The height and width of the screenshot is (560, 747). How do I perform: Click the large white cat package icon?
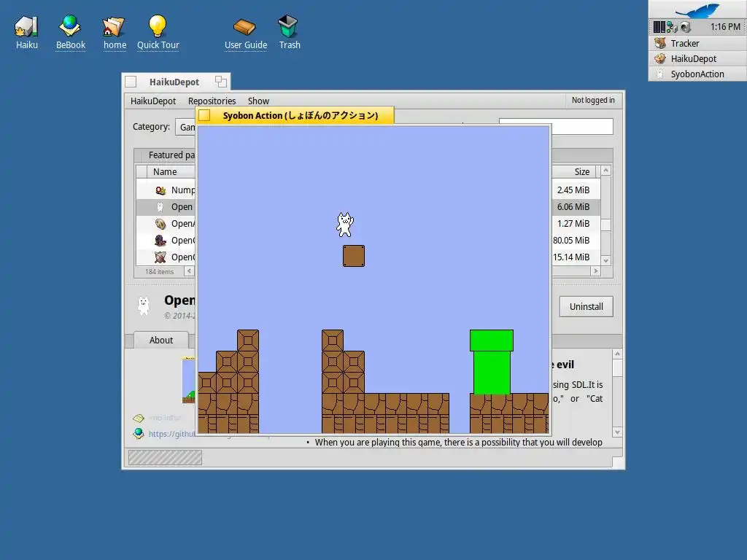[x=144, y=306]
